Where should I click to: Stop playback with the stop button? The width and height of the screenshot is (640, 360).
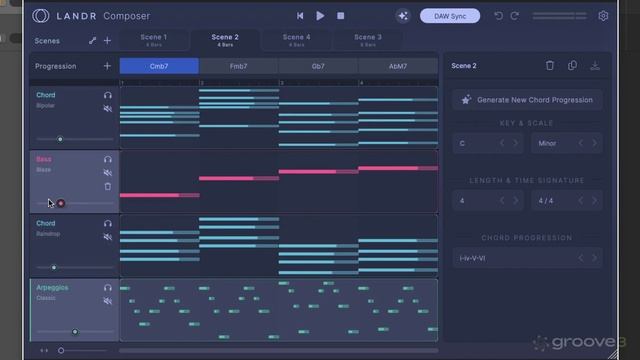click(x=340, y=16)
